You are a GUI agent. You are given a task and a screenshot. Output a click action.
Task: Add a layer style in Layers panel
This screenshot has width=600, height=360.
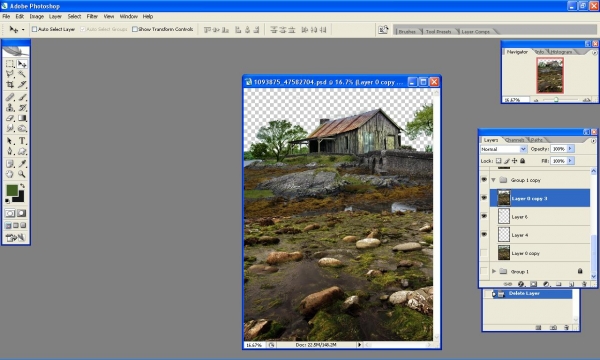pyautogui.click(x=521, y=284)
